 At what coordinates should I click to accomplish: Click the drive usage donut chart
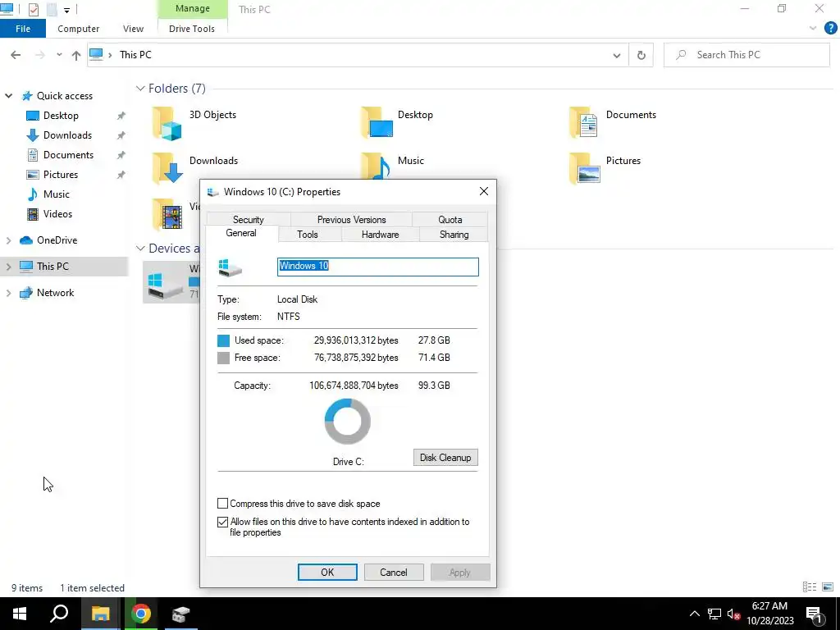(348, 422)
